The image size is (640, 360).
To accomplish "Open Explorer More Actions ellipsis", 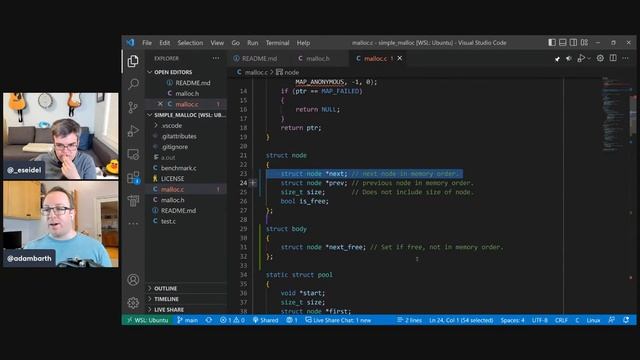I will (216, 58).
